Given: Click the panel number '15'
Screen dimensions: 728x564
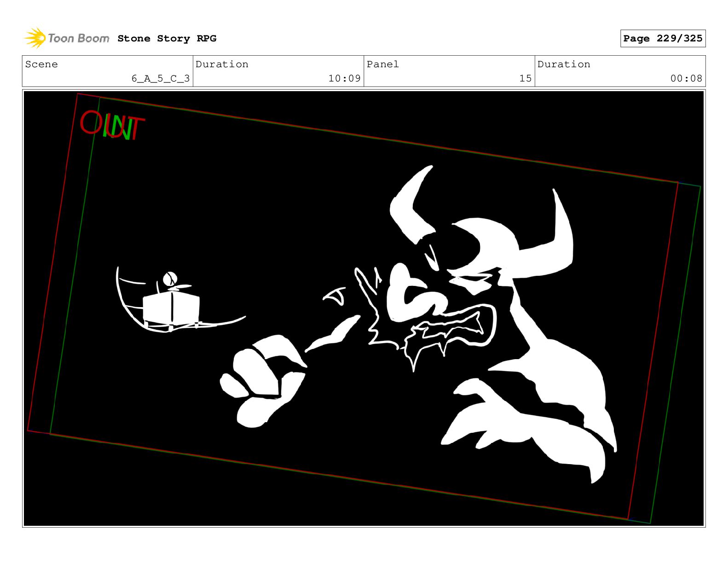Looking at the screenshot, I should coord(526,78).
